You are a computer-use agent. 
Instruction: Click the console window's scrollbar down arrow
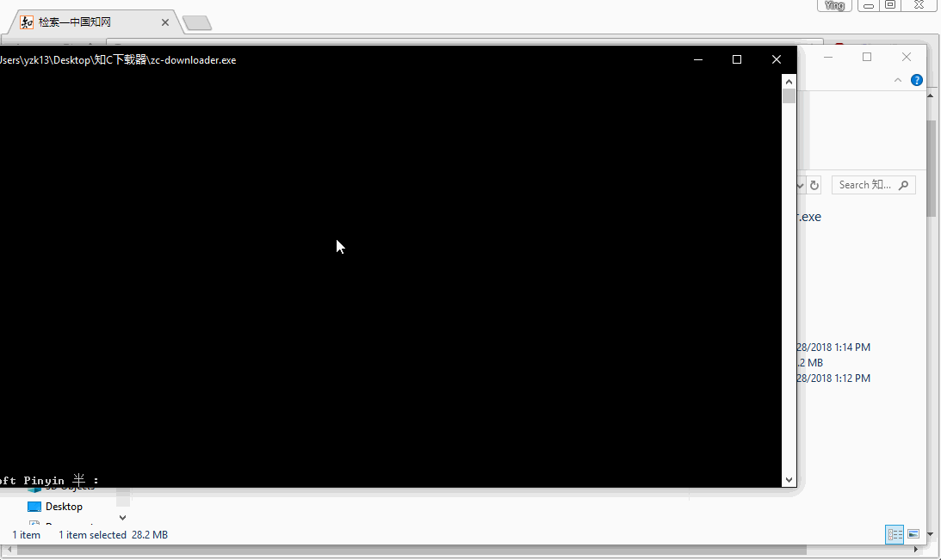pyautogui.click(x=789, y=479)
